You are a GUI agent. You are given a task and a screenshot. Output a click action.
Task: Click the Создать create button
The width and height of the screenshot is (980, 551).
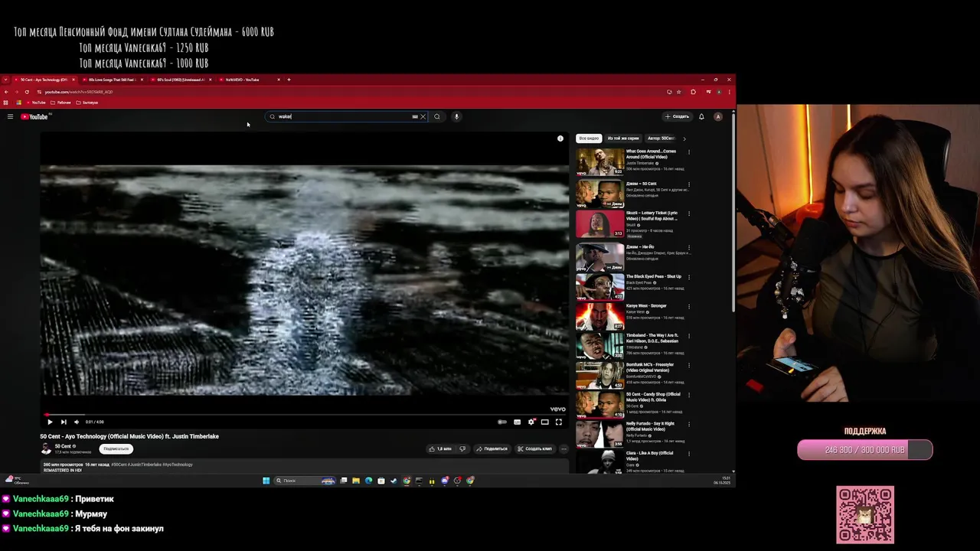[678, 116]
